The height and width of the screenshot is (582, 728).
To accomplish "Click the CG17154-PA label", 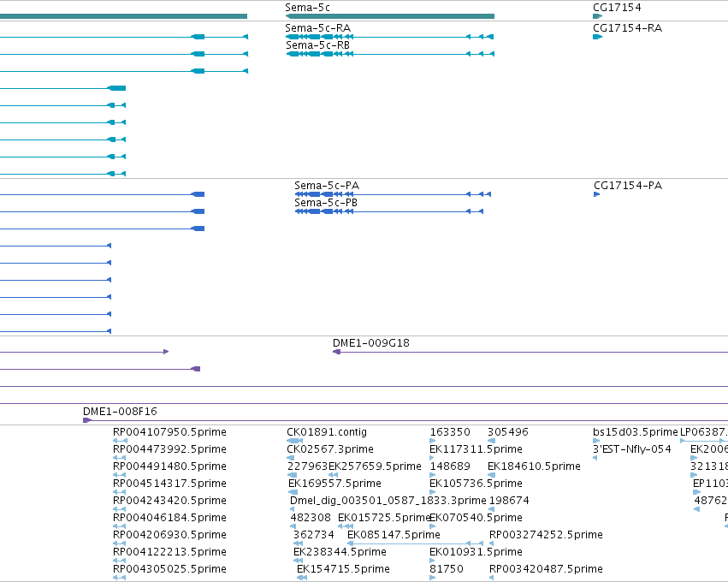I will pos(628,186).
